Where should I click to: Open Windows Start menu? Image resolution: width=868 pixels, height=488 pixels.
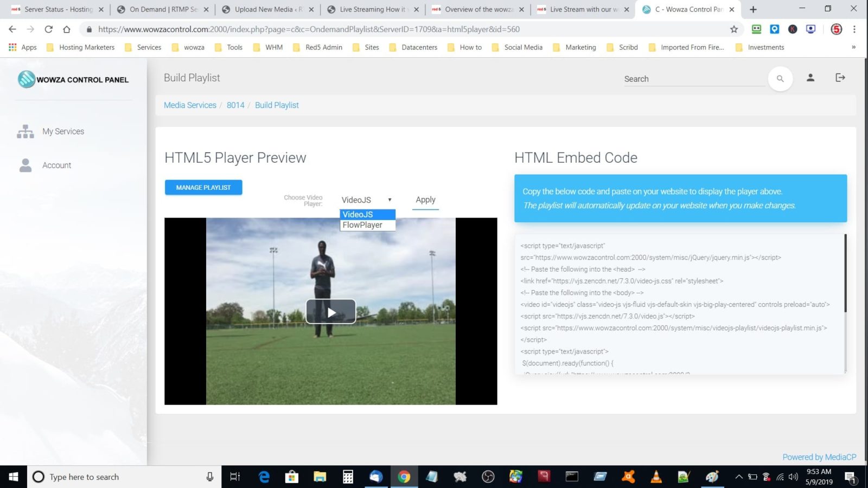[14, 477]
